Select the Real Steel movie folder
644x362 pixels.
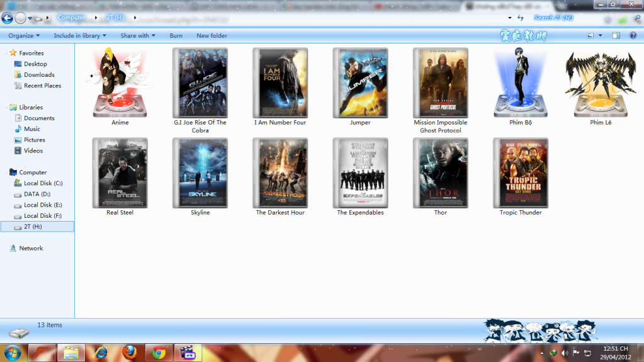pos(120,173)
